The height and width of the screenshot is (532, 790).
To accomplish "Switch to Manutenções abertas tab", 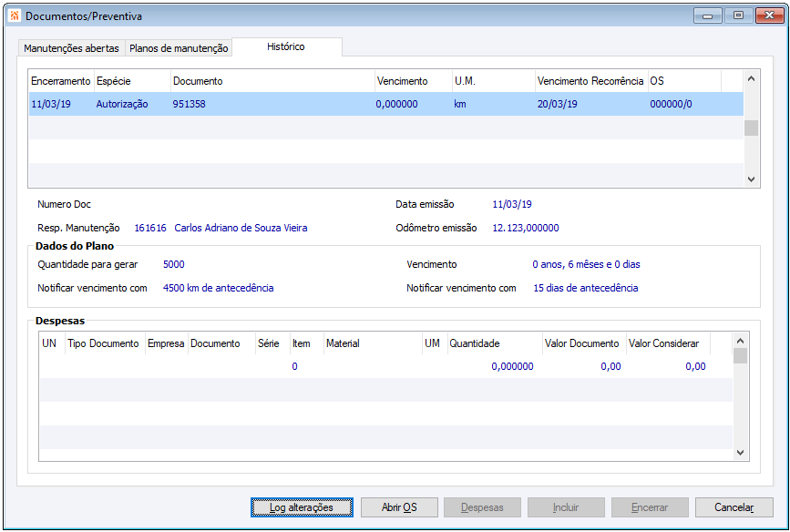I will coord(71,48).
